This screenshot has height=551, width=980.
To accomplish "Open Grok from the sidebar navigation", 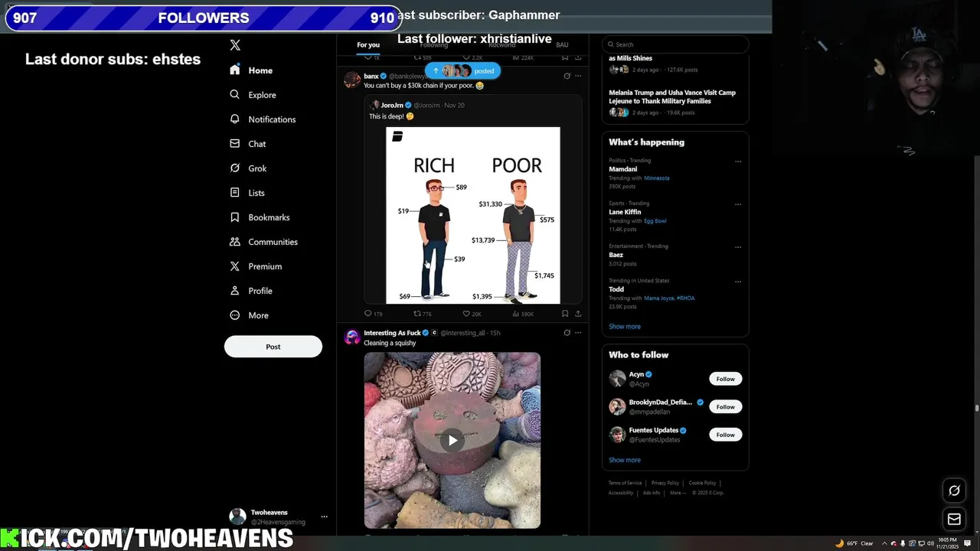I will click(248, 168).
